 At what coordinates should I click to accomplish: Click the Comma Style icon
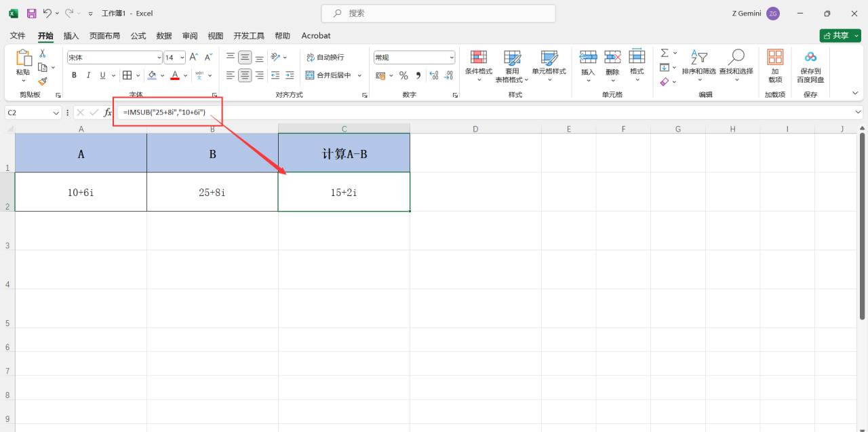point(418,75)
